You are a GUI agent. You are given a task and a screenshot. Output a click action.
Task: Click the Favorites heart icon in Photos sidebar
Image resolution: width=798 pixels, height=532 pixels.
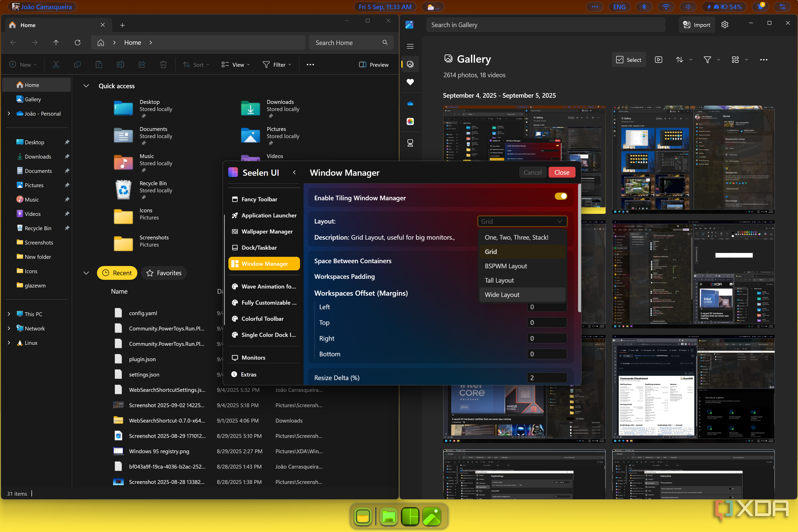410,82
